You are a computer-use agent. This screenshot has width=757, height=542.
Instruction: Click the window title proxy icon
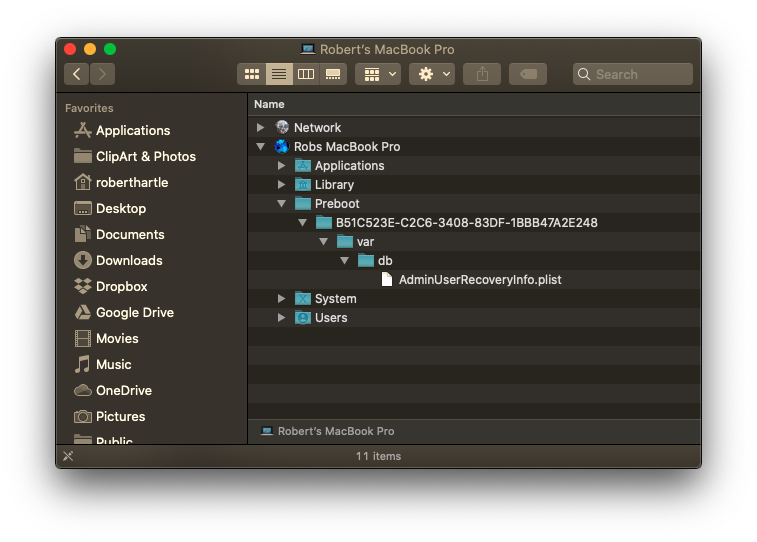(308, 49)
